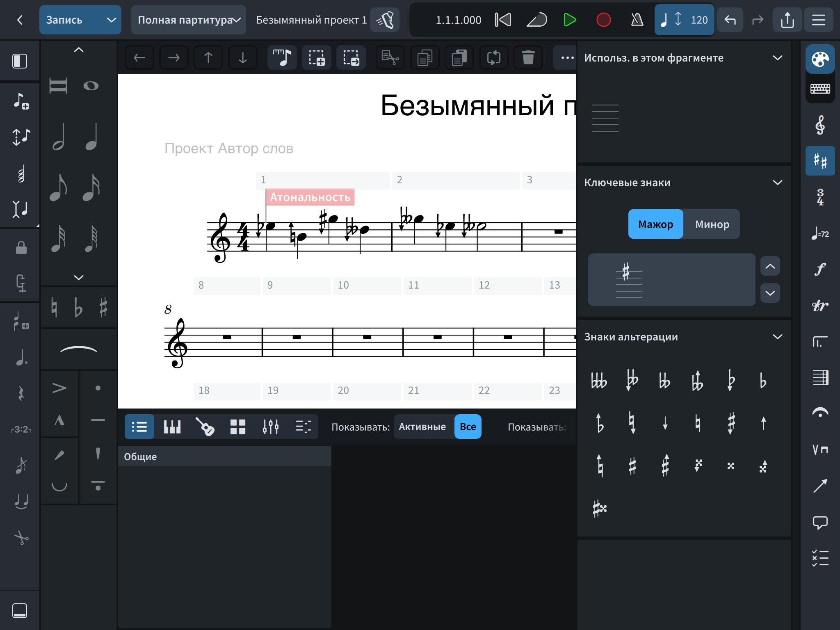This screenshot has height=630, width=840.
Task: Set the filter to show Активные
Action: (x=422, y=427)
